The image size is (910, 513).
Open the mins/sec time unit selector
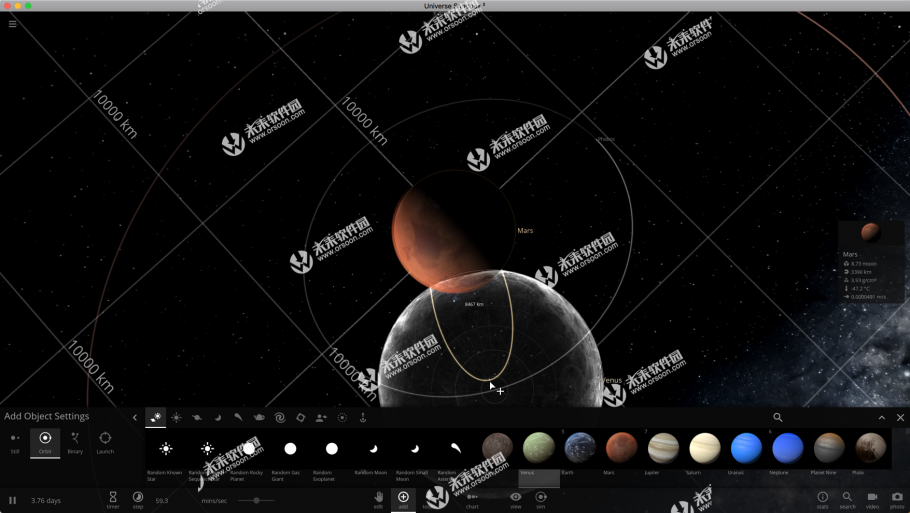[x=214, y=500]
